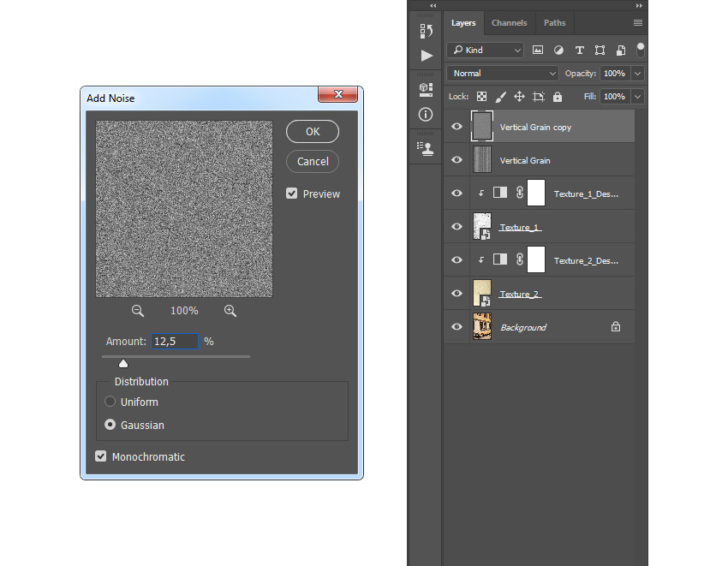This screenshot has height=566, width=728.
Task: Select Texture_1 smart object thumbnail
Action: pyautogui.click(x=482, y=226)
